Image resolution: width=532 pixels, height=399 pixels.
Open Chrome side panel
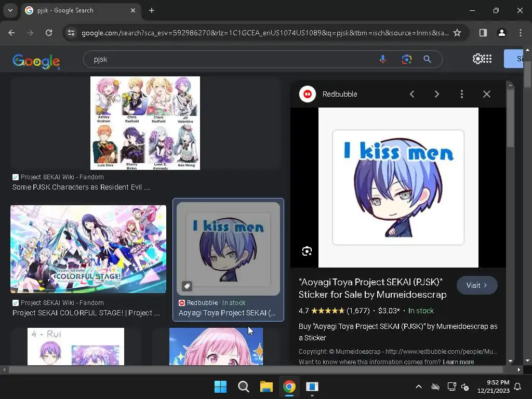[483, 33]
